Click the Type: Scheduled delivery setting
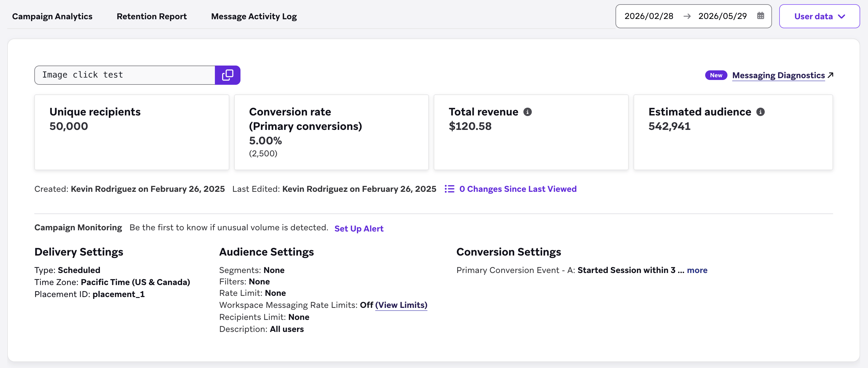Image resolution: width=868 pixels, height=368 pixels. (x=67, y=270)
